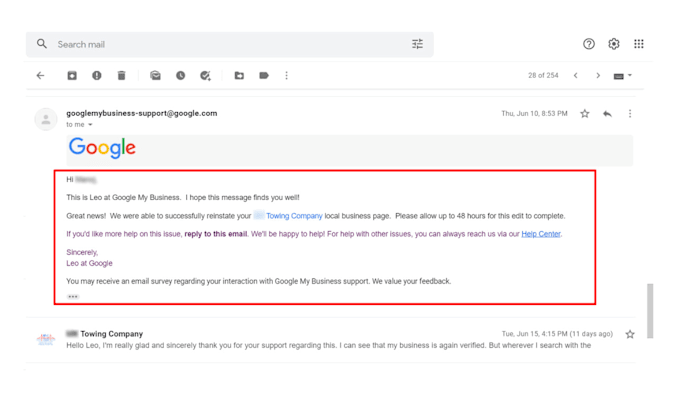Open Google apps grid
Image resolution: width=680 pixels, height=409 pixels.
(x=639, y=44)
